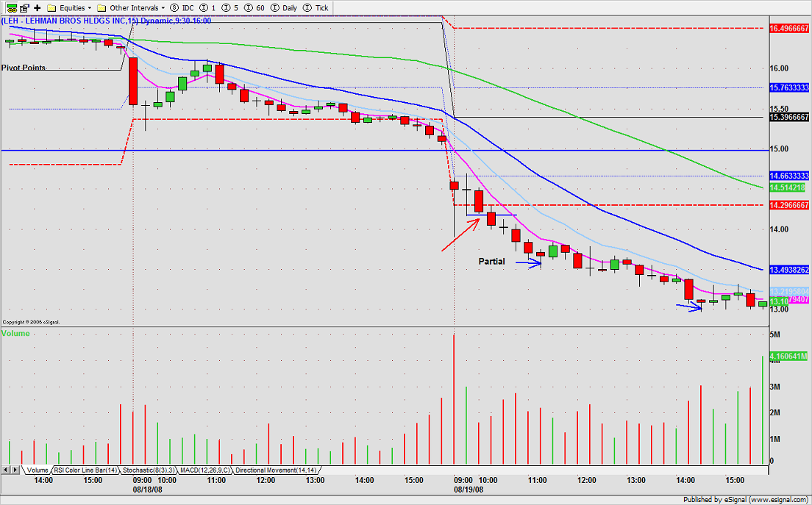This screenshot has width=812, height=505.
Task: Switch to the 60 minute interval
Action: (x=253, y=8)
